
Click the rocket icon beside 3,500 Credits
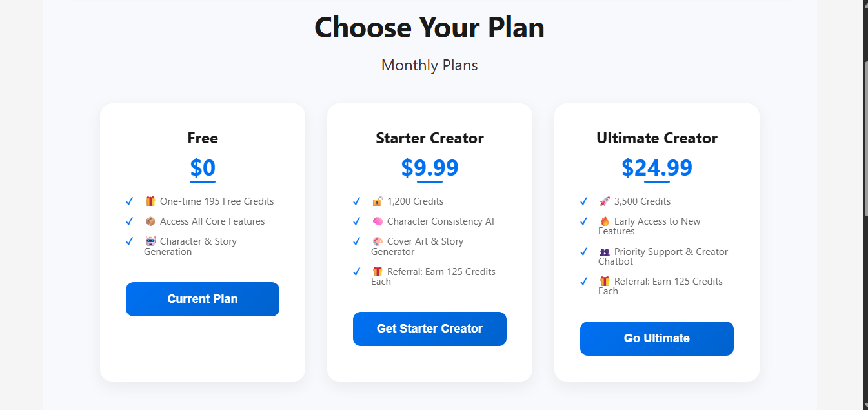pos(605,201)
